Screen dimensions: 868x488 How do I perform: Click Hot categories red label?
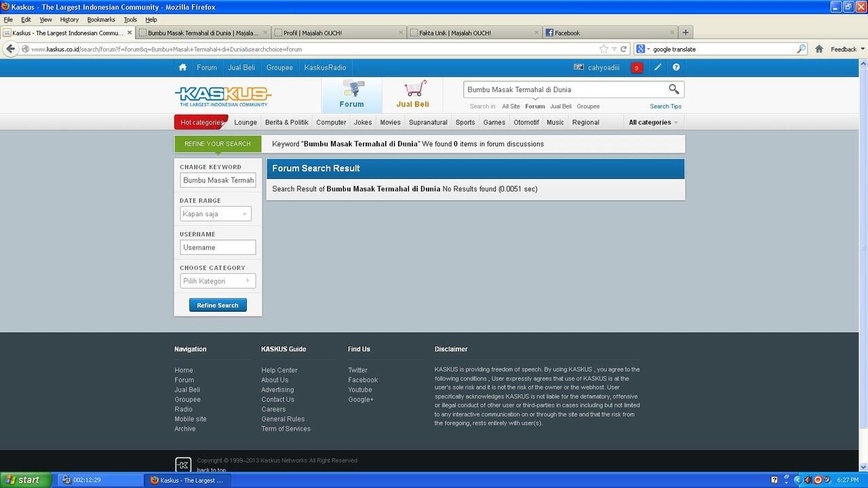[x=201, y=122]
